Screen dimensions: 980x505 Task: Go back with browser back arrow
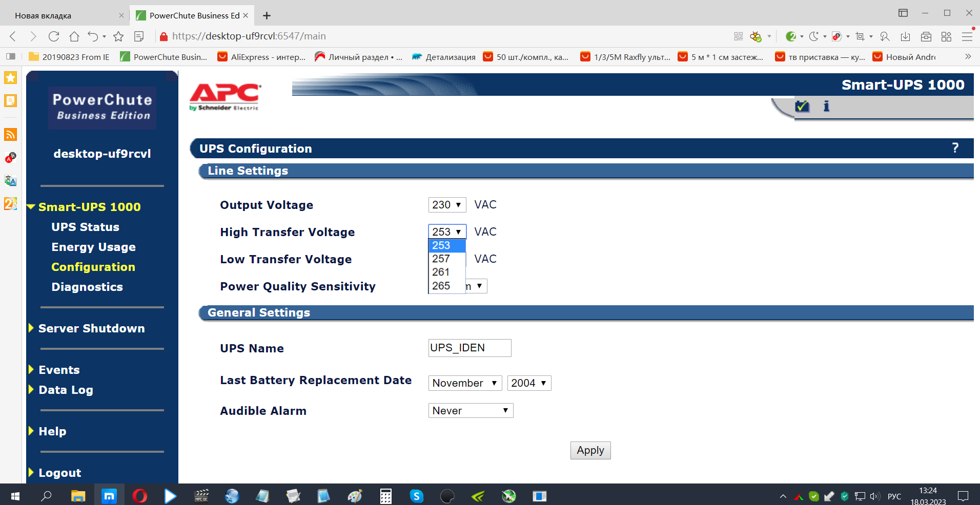(x=13, y=36)
